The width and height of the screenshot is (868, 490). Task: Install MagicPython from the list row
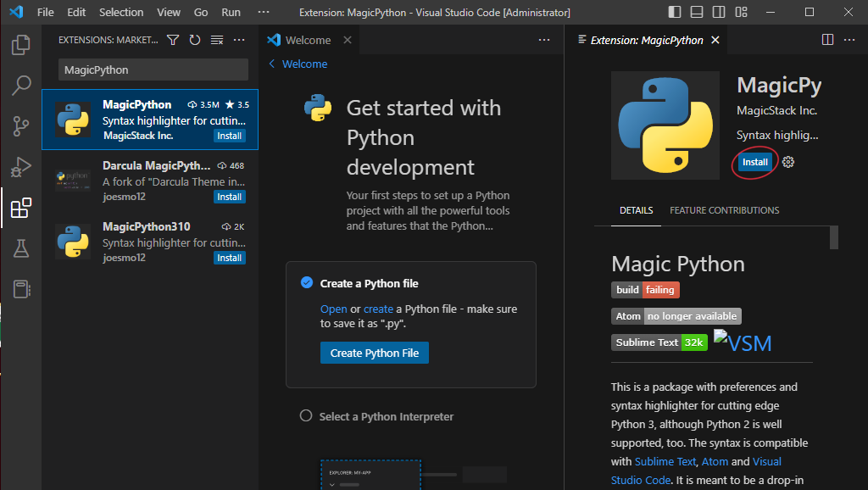click(229, 136)
